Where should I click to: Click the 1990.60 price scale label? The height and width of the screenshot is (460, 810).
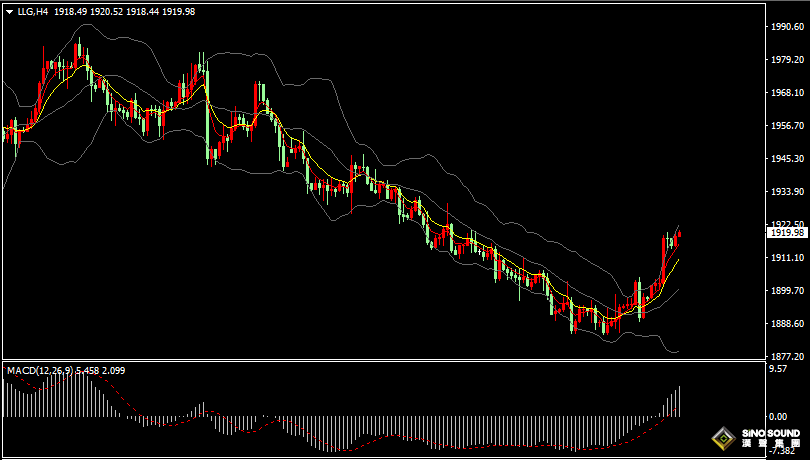point(787,27)
